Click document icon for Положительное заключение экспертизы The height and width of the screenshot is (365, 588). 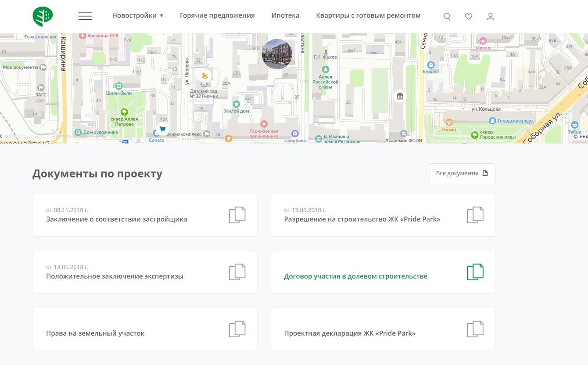point(237,272)
